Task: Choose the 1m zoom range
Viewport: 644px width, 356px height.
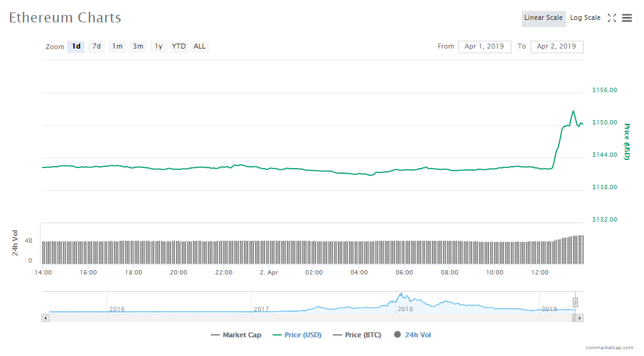Action: point(117,47)
